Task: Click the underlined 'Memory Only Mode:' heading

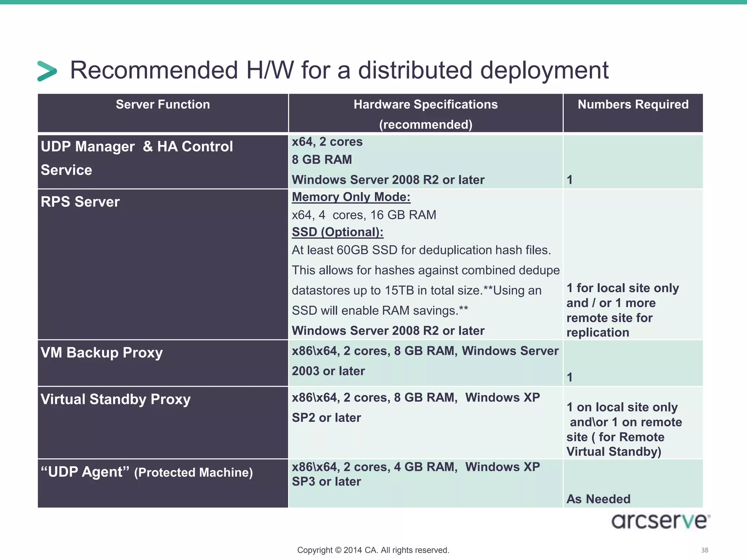Action: tap(351, 197)
